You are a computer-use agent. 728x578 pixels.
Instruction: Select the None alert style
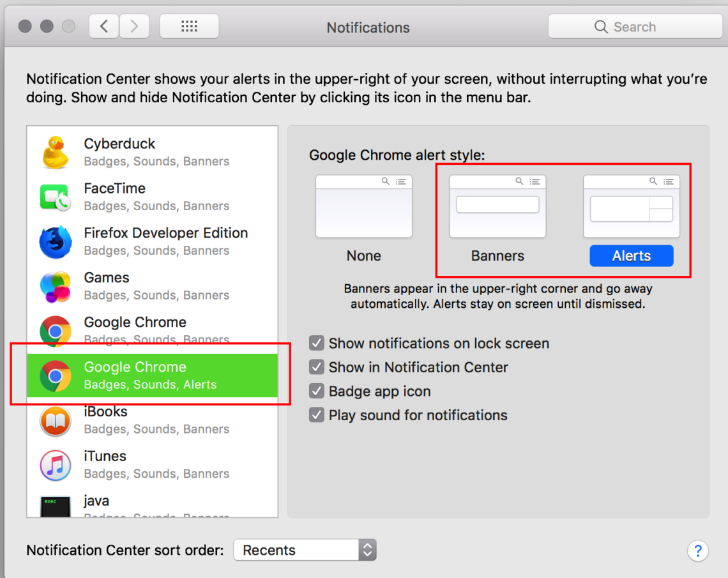[363, 206]
